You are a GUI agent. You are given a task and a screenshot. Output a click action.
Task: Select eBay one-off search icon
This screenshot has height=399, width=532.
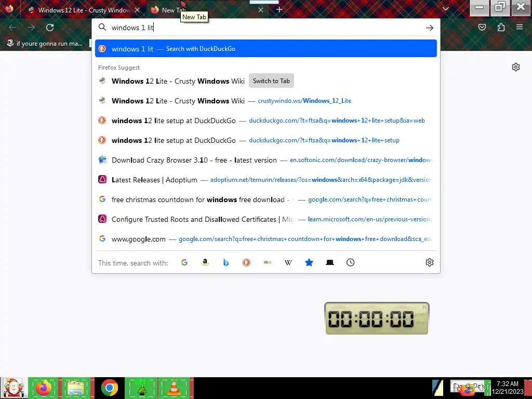click(268, 262)
